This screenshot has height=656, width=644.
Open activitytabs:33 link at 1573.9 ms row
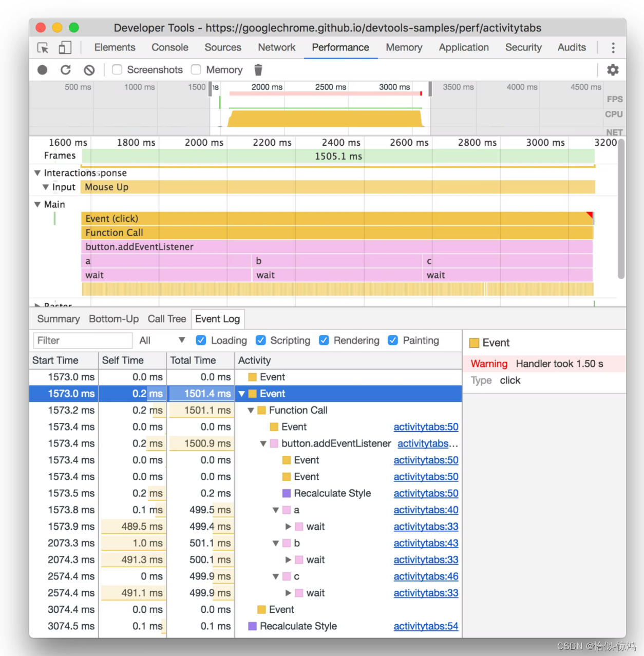coord(426,527)
